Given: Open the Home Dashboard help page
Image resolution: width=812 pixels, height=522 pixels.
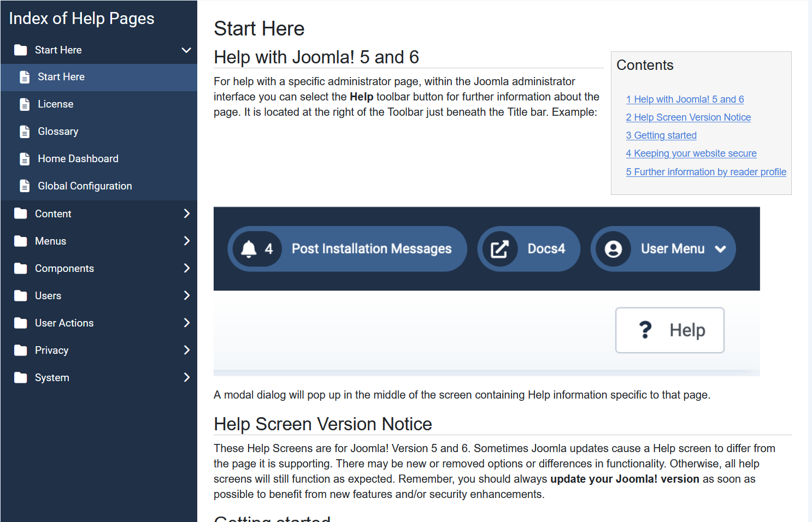Looking at the screenshot, I should click(x=99, y=159).
